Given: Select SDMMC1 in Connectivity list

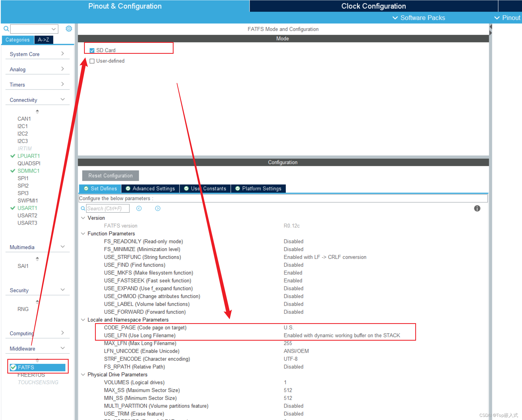Looking at the screenshot, I should click(28, 171).
